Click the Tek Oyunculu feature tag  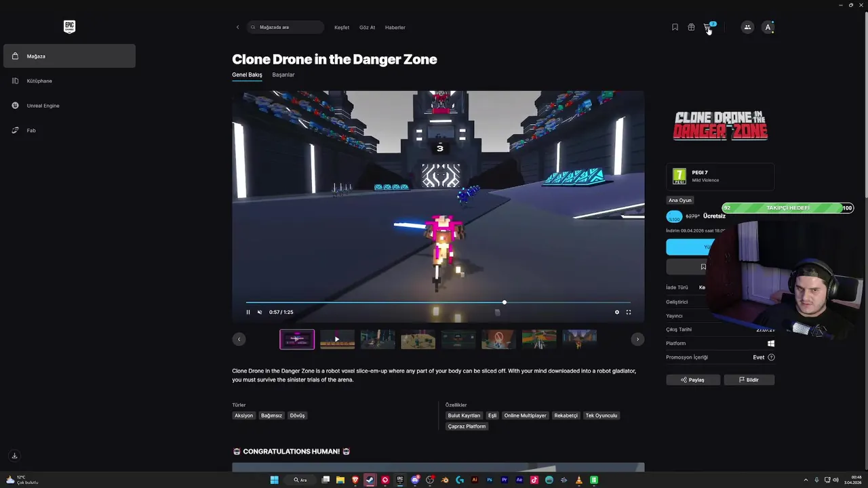601,415
